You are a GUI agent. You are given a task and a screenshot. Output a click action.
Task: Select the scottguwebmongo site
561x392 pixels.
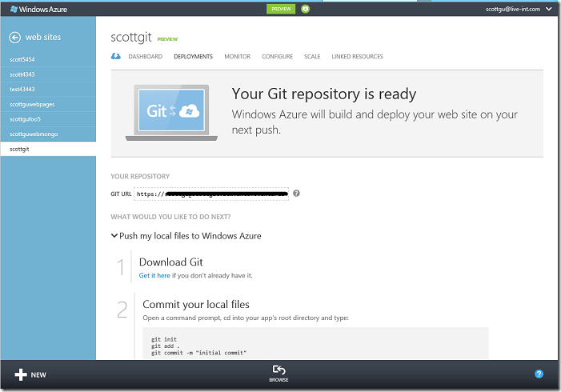coord(48,134)
